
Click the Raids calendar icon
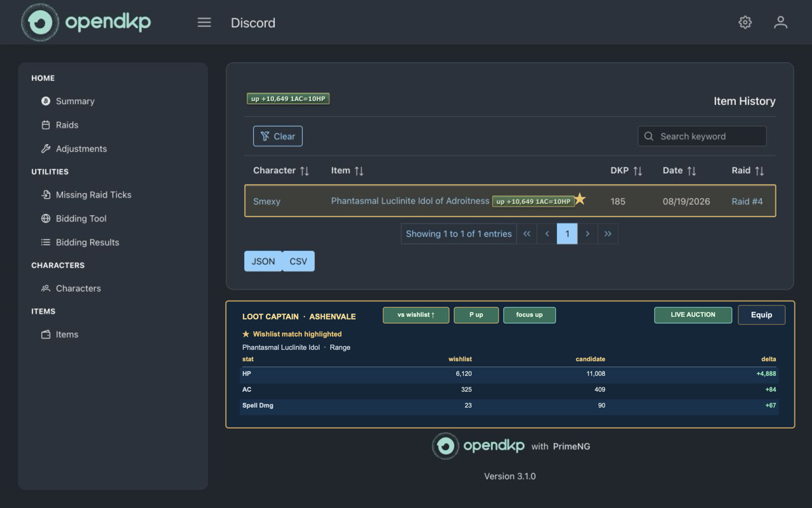[x=46, y=125]
